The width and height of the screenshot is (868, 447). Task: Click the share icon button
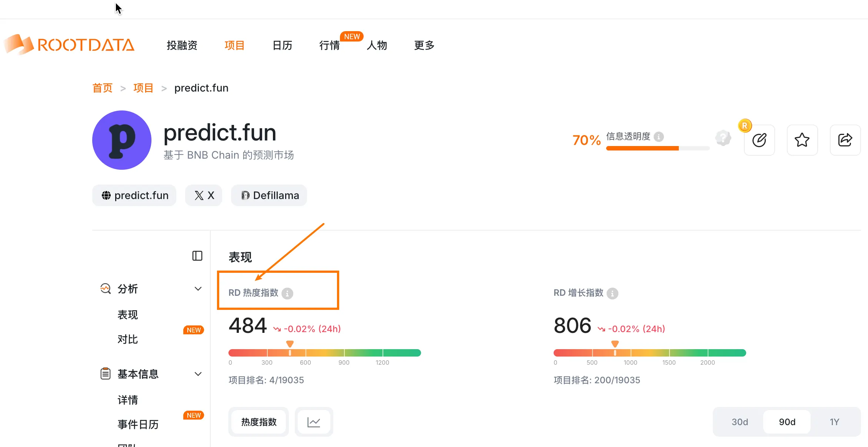tap(845, 140)
